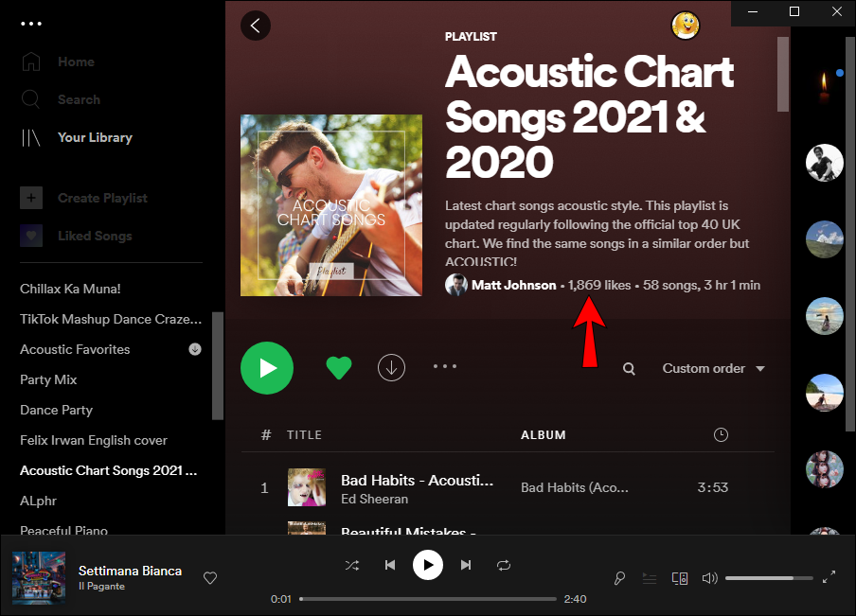Toggle the repeat button
The height and width of the screenshot is (616, 856).
pyautogui.click(x=504, y=565)
